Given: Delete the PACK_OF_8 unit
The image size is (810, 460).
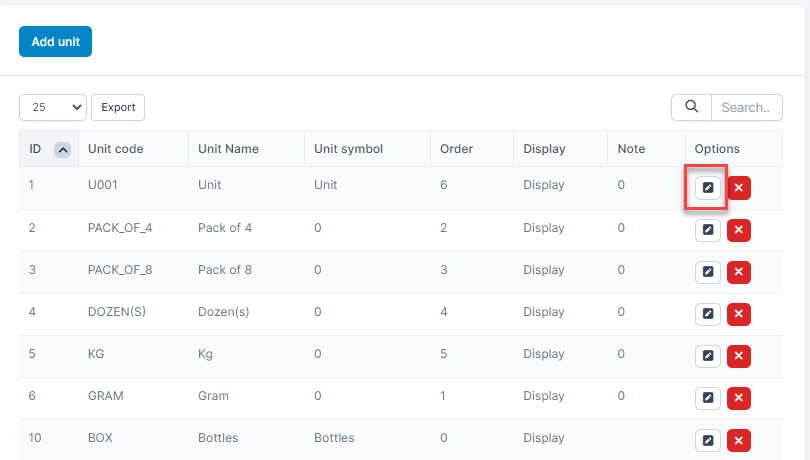Looking at the screenshot, I should (x=738, y=272).
